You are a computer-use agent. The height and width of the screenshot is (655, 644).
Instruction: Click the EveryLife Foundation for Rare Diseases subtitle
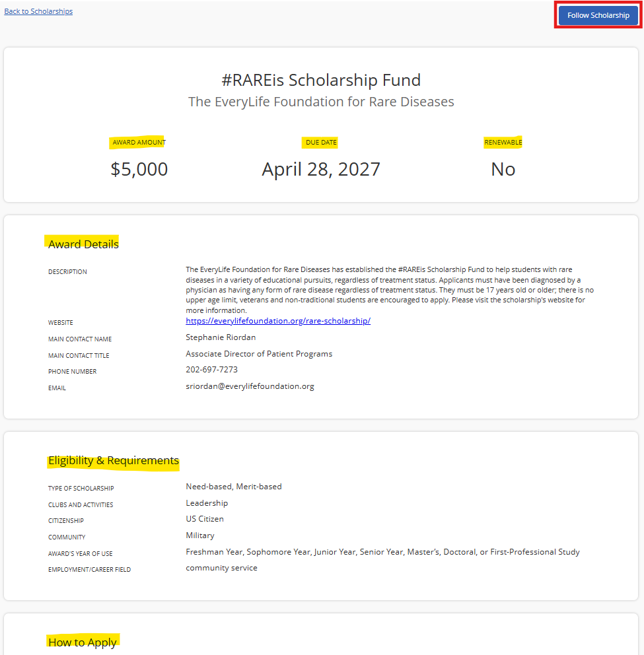tap(321, 102)
